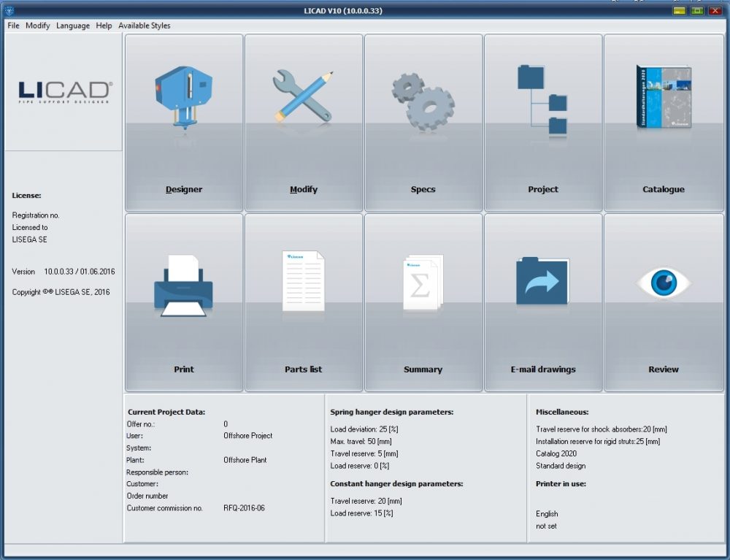
Task: Click the Summary sigma pages icon
Action: [x=423, y=283]
